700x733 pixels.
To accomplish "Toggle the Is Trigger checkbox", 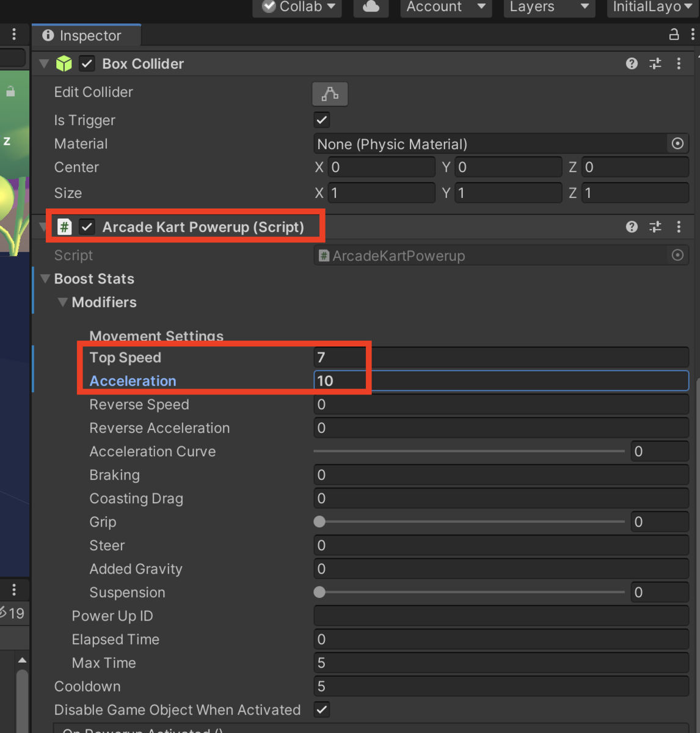I will point(322,120).
